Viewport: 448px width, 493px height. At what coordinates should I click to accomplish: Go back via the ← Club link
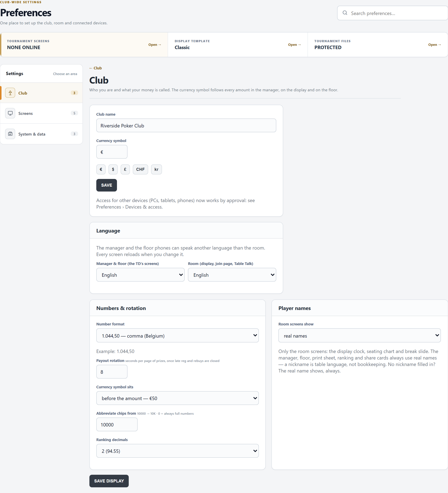click(x=95, y=68)
